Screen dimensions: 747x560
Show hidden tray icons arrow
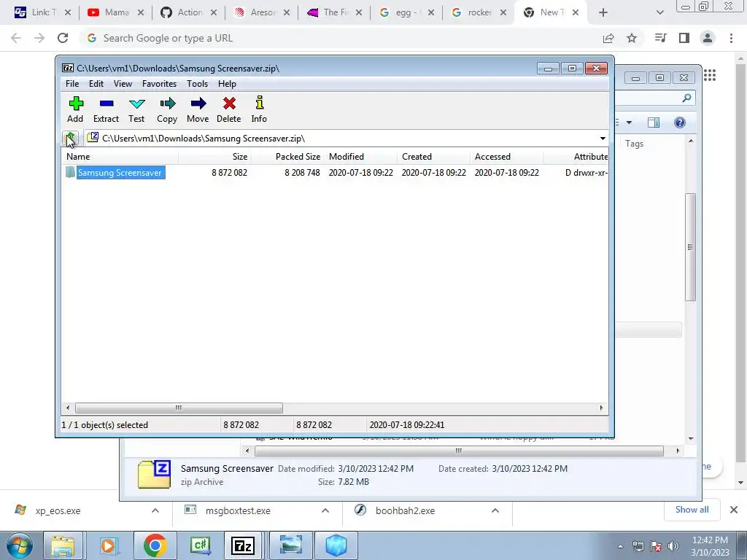[x=620, y=547]
